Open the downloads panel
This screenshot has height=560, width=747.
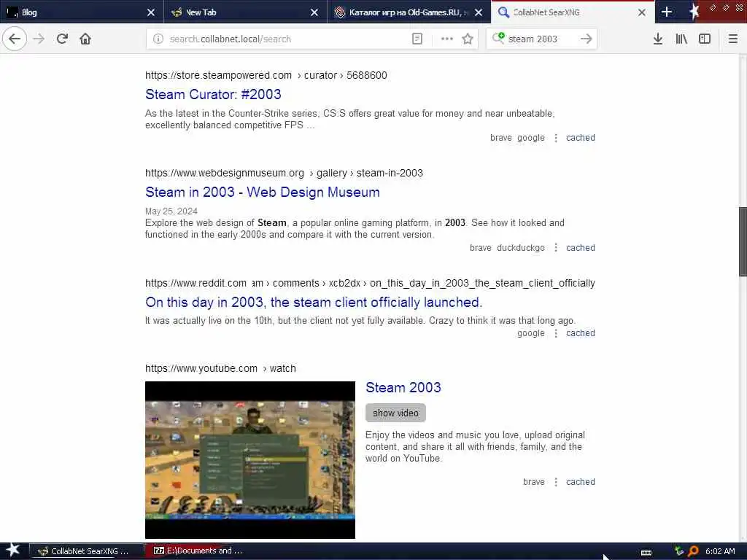tap(658, 39)
